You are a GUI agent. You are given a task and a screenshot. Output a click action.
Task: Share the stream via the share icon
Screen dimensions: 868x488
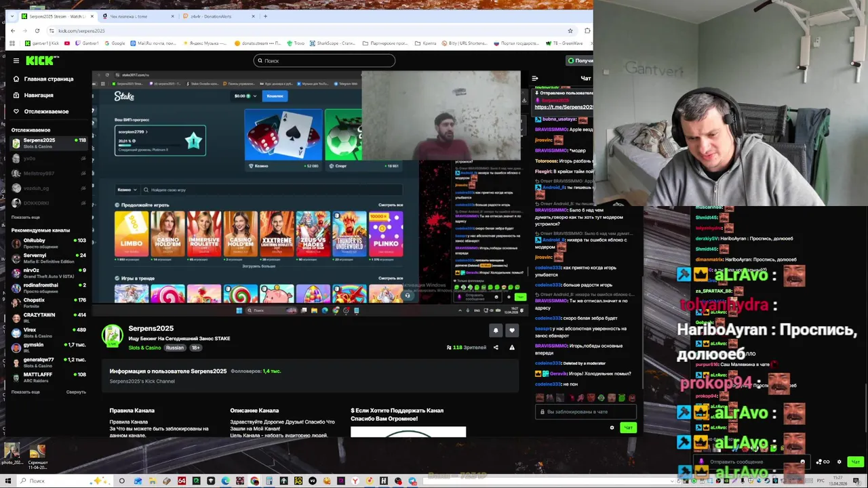coord(496,348)
